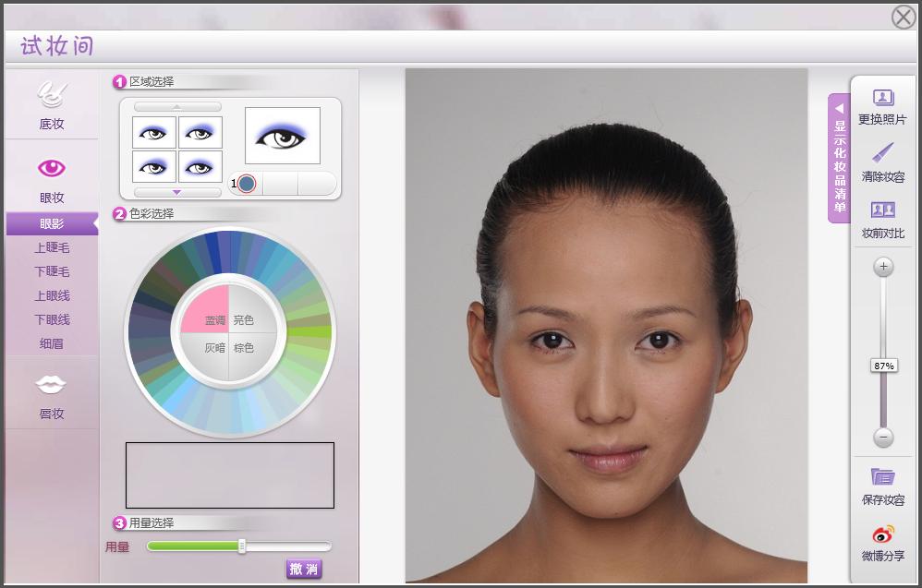Screen dimensions: 922x588
Task: Choose the bottom-left eyeshadow style thumbnail
Action: pyautogui.click(x=154, y=166)
